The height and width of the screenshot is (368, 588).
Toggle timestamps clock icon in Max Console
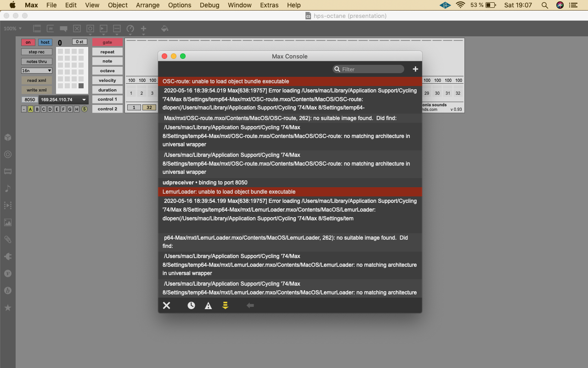pos(191,305)
